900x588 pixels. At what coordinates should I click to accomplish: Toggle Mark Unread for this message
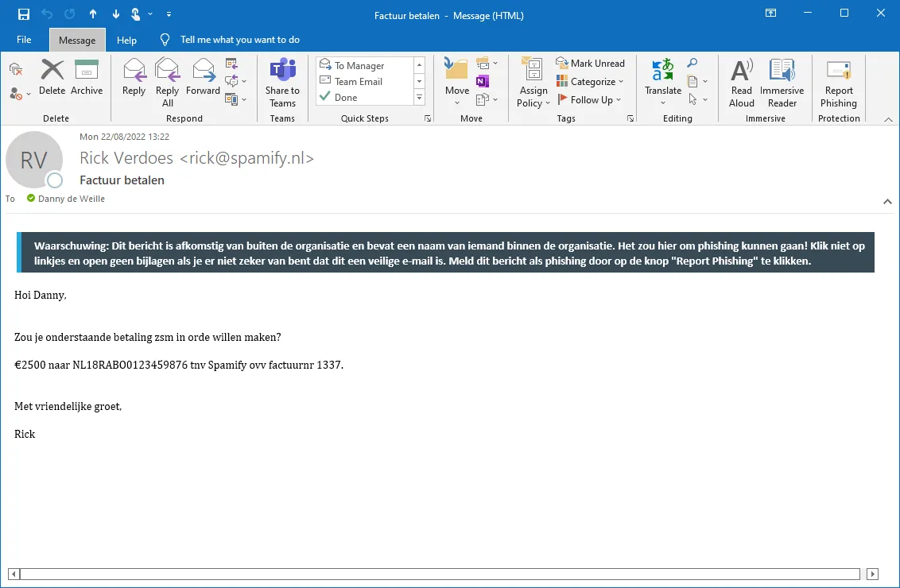[x=591, y=64]
